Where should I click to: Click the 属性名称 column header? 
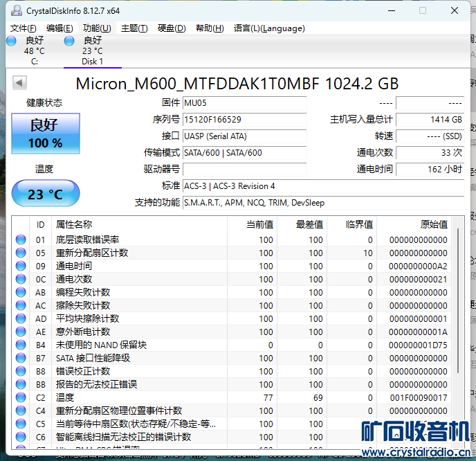(73, 224)
